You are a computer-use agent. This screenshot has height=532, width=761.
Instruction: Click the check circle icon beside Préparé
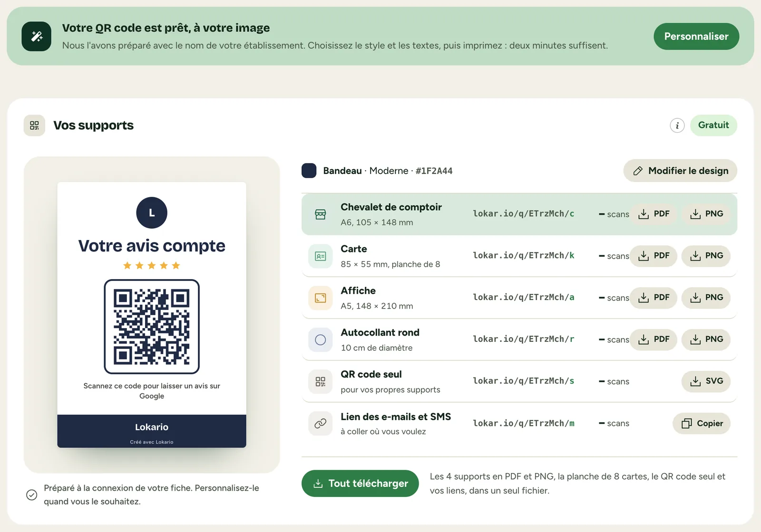click(31, 495)
